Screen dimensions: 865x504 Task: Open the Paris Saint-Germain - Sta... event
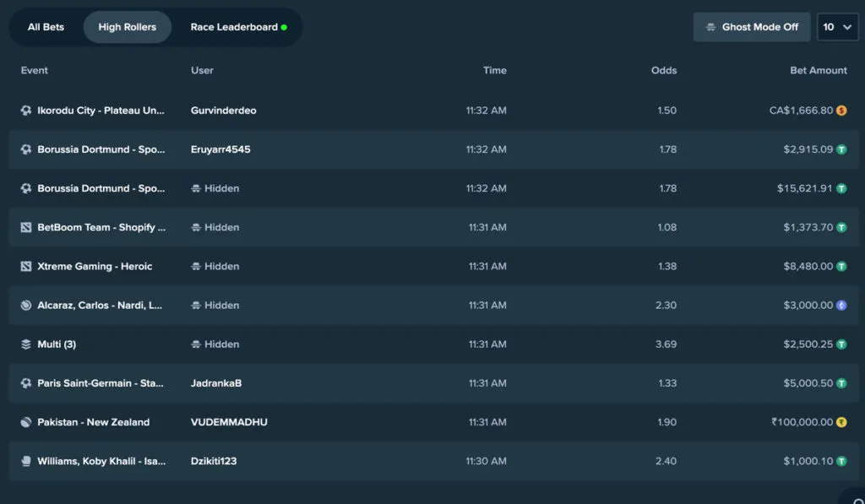point(101,383)
